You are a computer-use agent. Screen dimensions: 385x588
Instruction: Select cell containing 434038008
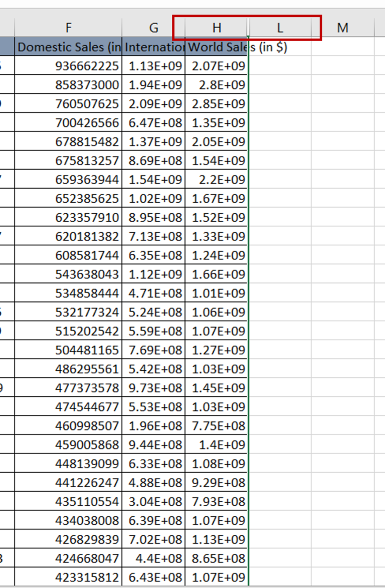[x=68, y=520]
